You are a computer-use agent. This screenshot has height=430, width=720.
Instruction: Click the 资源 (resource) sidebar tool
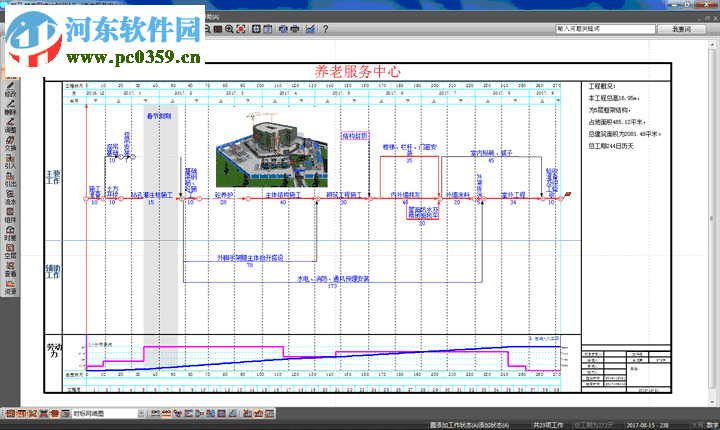[10, 288]
